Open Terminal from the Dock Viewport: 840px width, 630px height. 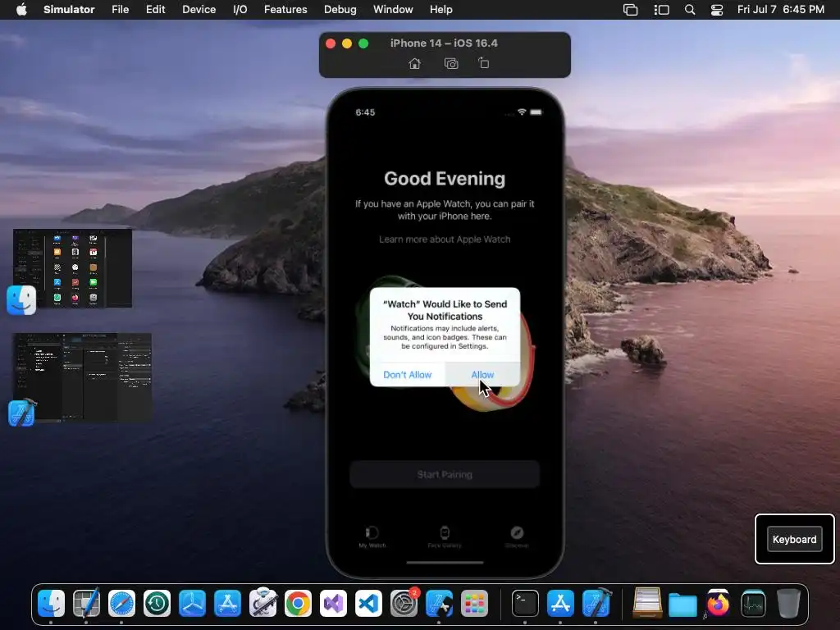pos(525,605)
